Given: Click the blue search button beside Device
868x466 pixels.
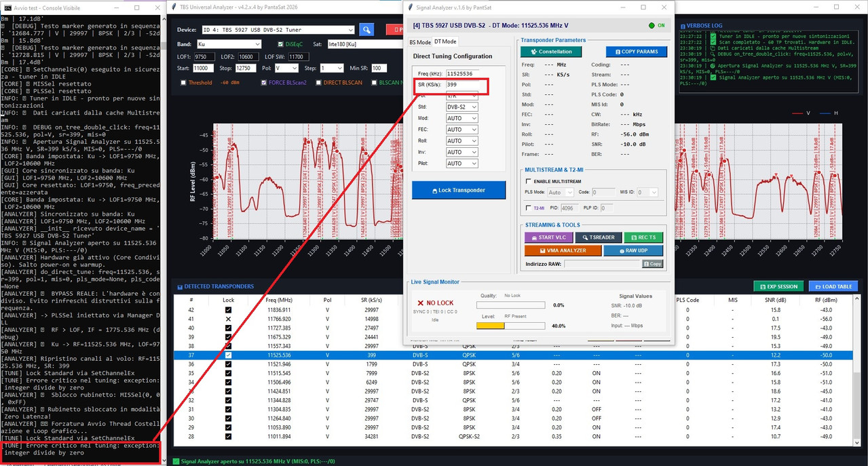Looking at the screenshot, I should (x=366, y=30).
